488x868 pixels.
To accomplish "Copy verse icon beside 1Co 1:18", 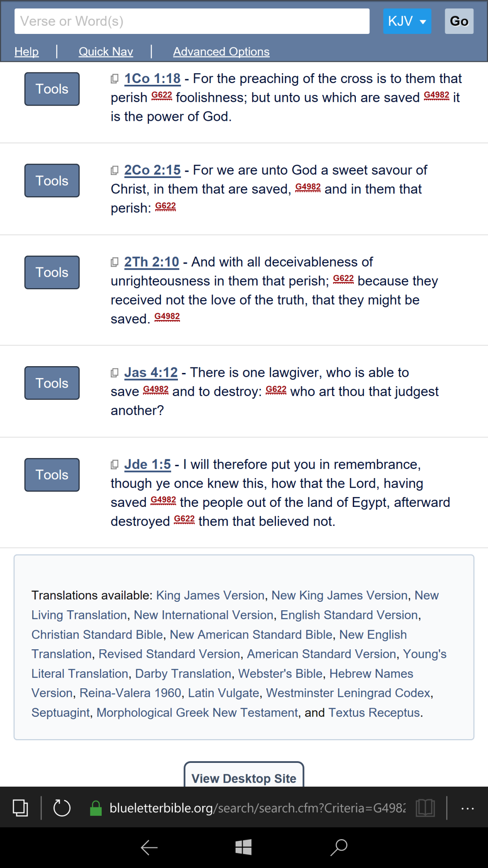I will click(114, 79).
